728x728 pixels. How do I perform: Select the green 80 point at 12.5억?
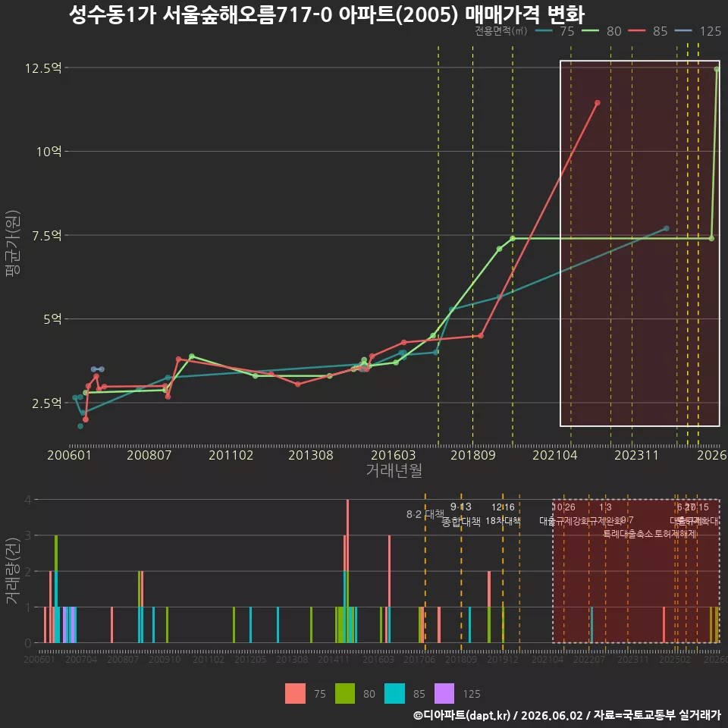tap(717, 69)
